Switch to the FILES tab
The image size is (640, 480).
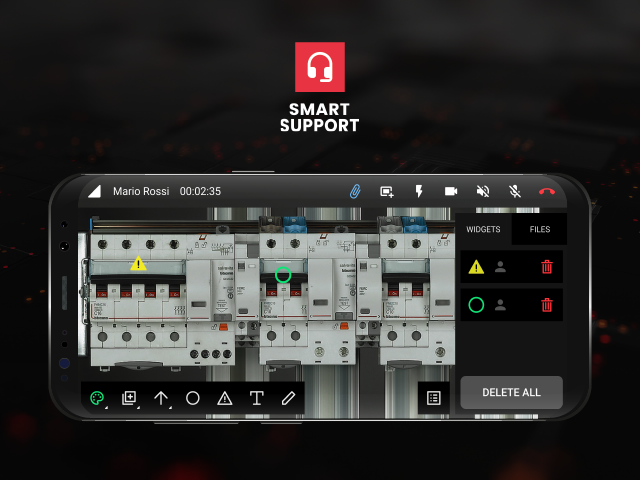point(540,229)
